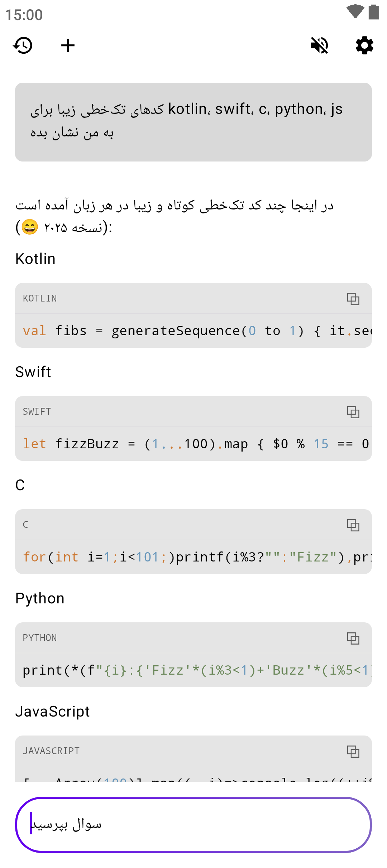This screenshot has width=387, height=868.
Task: Focus the question input field
Action: 193,824
